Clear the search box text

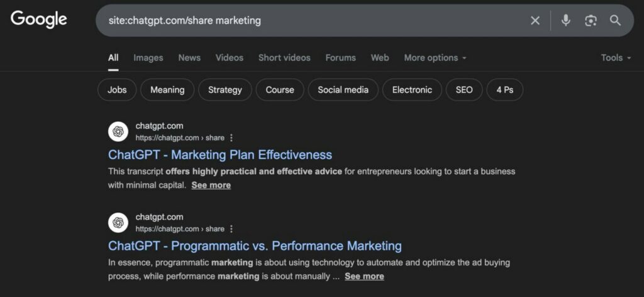(x=535, y=21)
